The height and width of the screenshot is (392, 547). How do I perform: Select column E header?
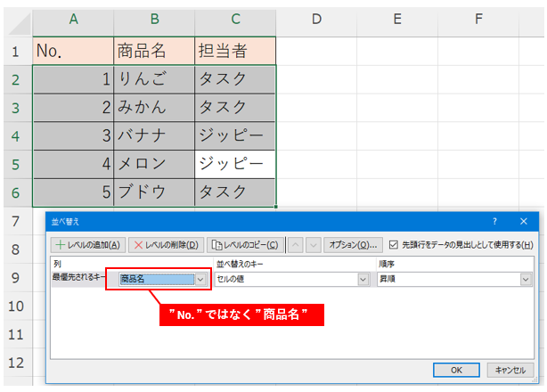(396, 19)
